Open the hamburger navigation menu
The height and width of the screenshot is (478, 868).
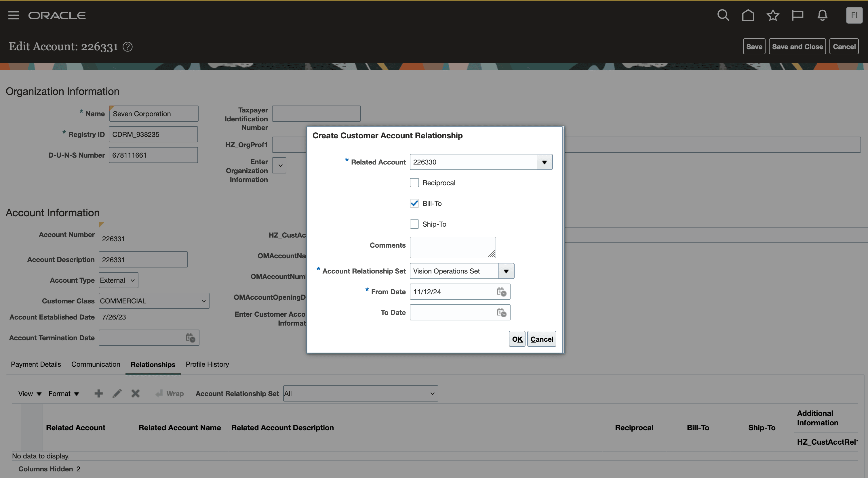[x=14, y=15]
